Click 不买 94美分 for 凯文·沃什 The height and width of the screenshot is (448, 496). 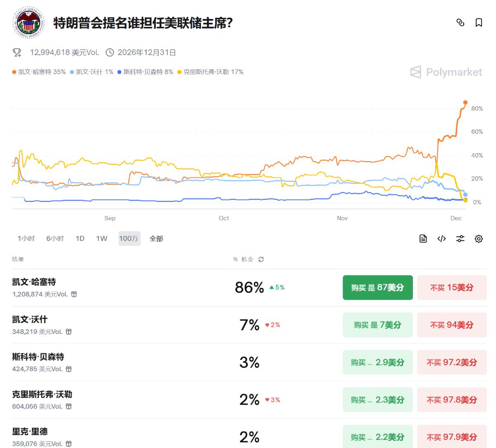pyautogui.click(x=452, y=325)
